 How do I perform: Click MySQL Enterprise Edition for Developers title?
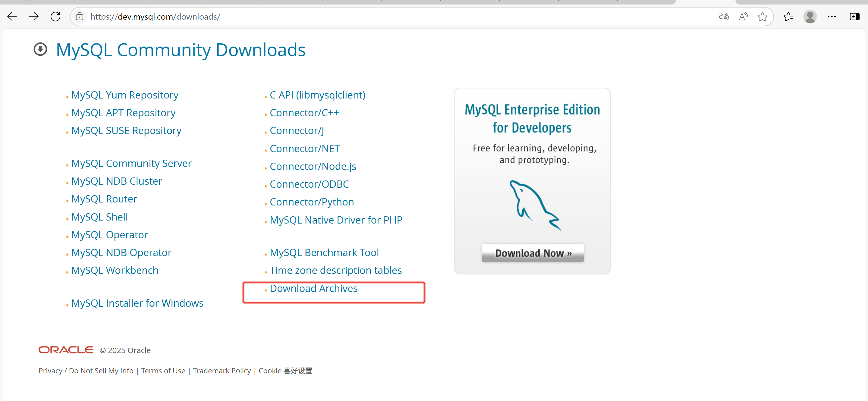tap(532, 118)
